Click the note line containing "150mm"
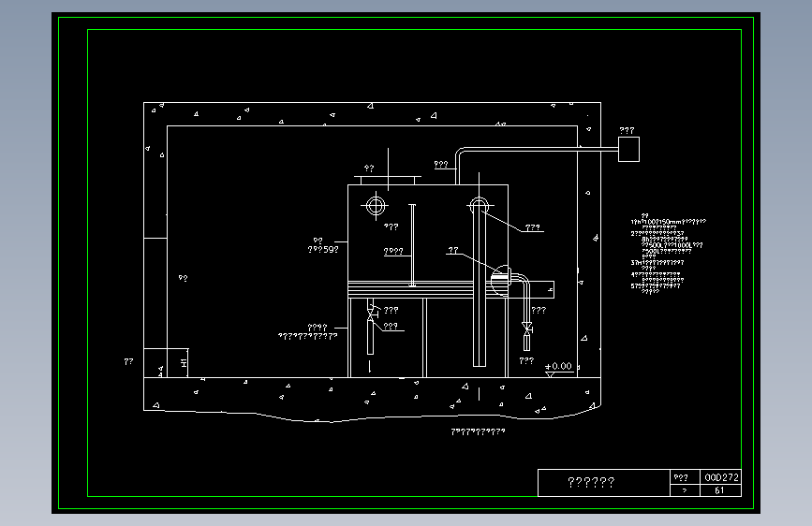 pyautogui.click(x=668, y=222)
